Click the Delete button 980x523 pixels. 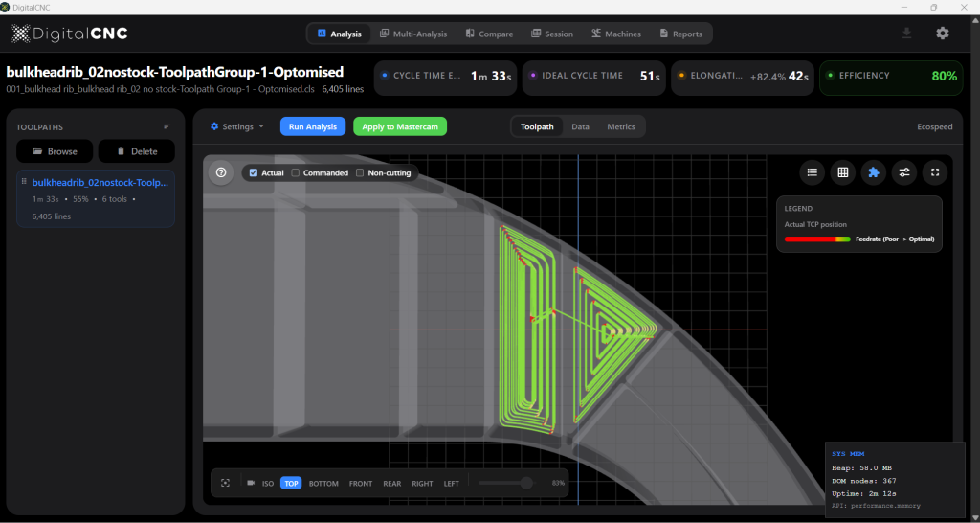[x=136, y=150]
